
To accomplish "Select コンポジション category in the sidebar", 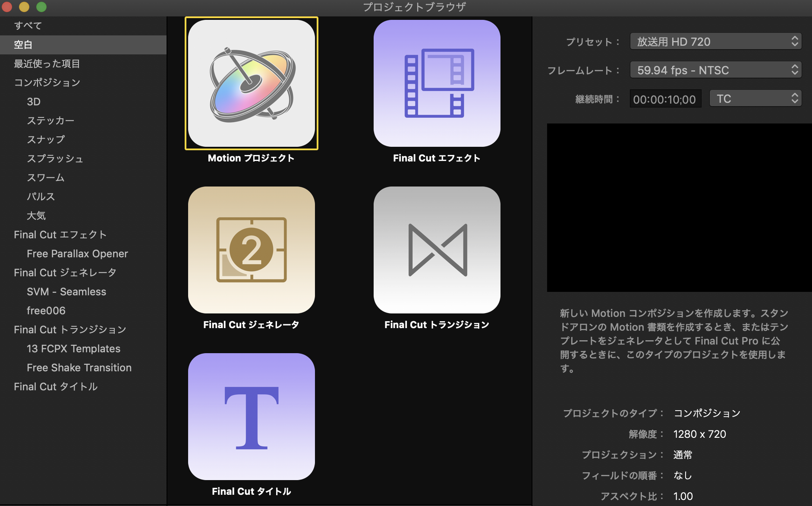I will (x=83, y=83).
